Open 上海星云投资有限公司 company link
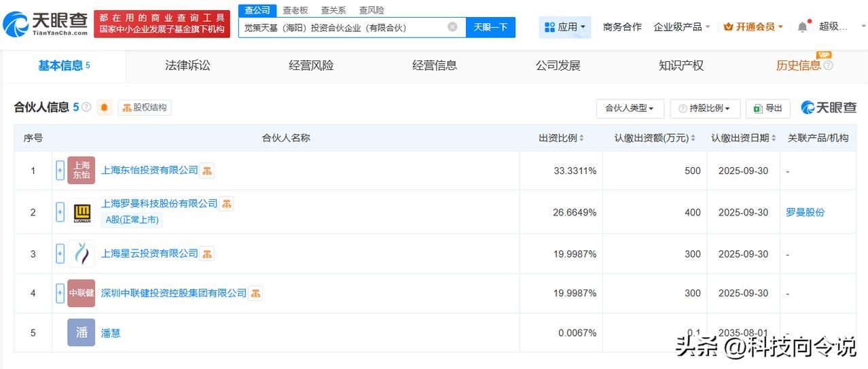Screen dimensions: 868x369 [x=149, y=253]
